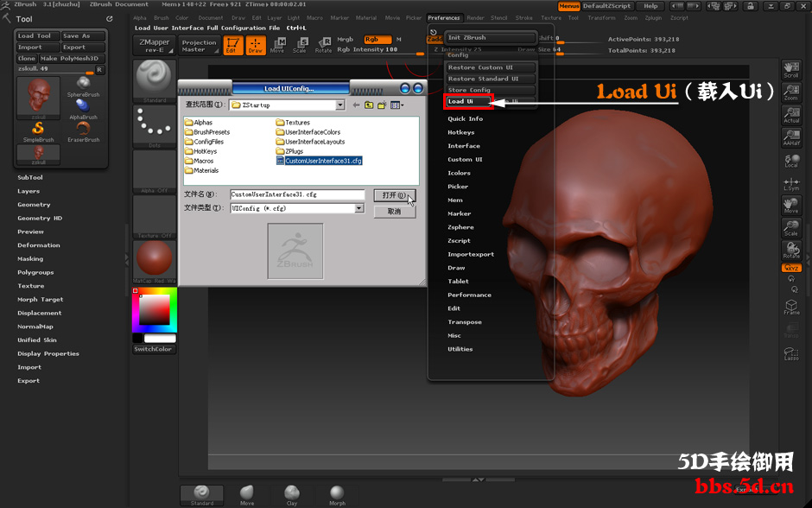The width and height of the screenshot is (812, 508).
Task: Expand the SubTool section
Action: point(30,178)
